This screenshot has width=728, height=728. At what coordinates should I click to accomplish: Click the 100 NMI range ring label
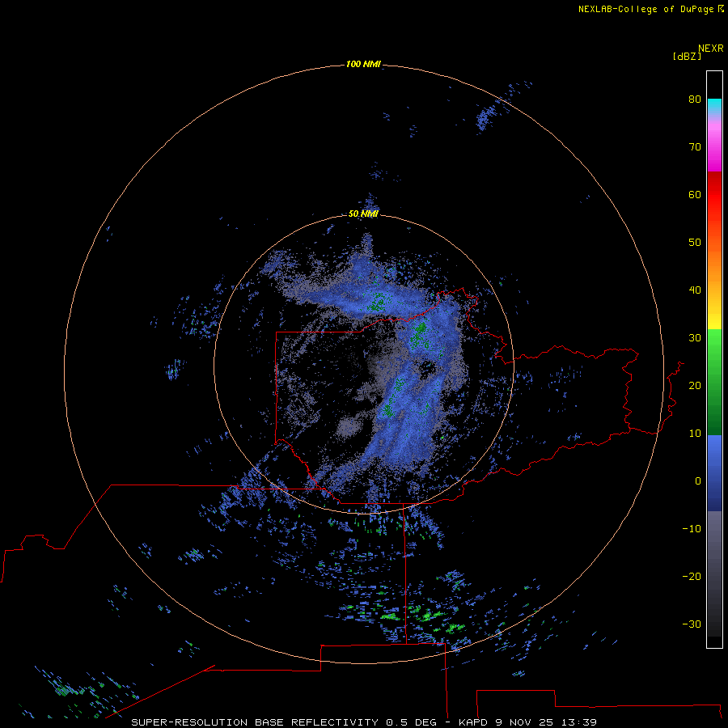(x=363, y=64)
